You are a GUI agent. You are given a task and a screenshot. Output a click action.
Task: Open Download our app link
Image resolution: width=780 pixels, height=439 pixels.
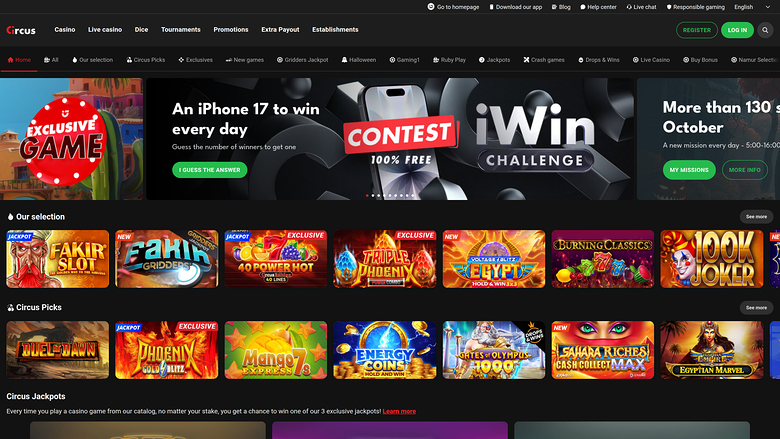pyautogui.click(x=515, y=7)
